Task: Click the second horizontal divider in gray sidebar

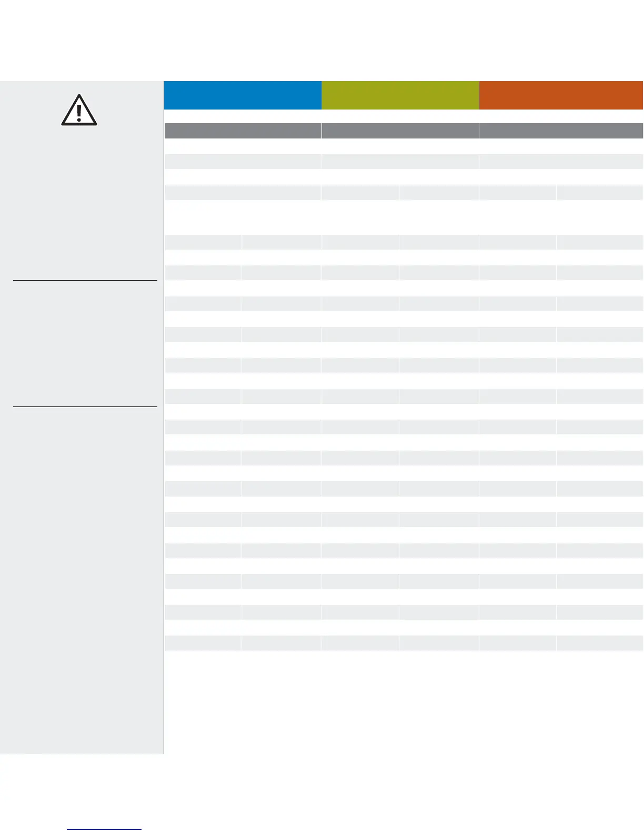Action: click(x=85, y=406)
